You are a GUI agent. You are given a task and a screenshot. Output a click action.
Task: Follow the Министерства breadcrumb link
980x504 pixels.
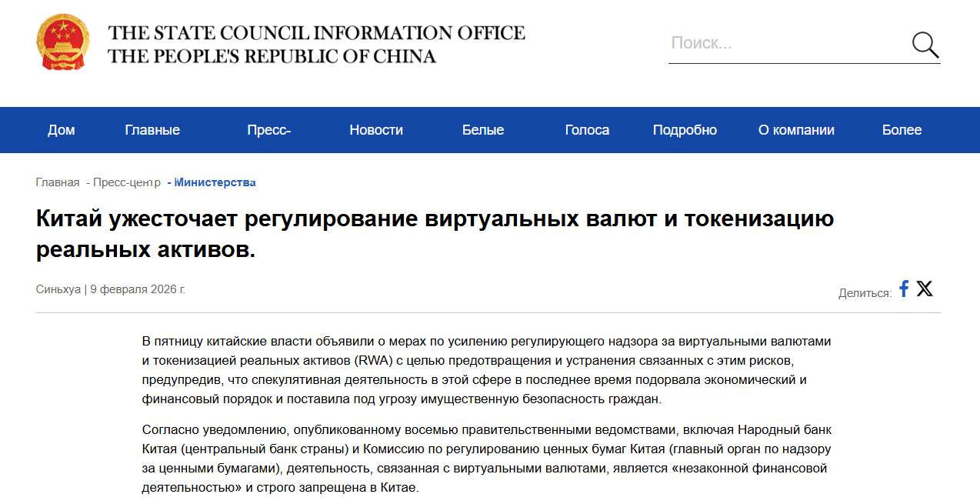215,182
